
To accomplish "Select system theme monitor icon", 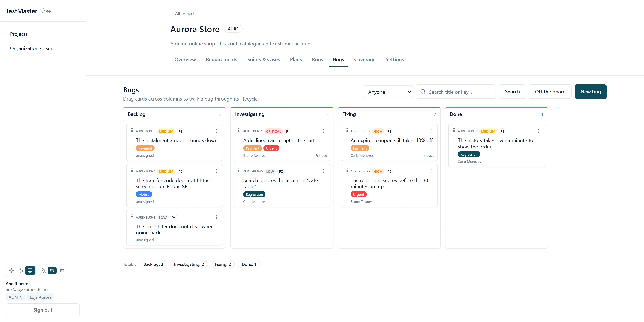I will coord(30,270).
